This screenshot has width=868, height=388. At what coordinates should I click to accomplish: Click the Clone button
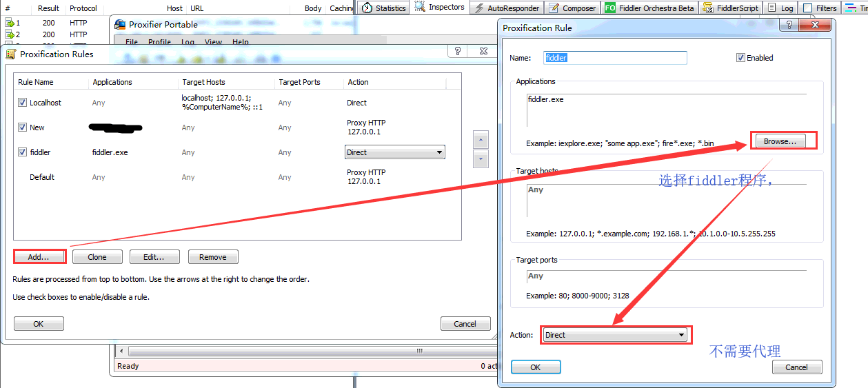(97, 257)
